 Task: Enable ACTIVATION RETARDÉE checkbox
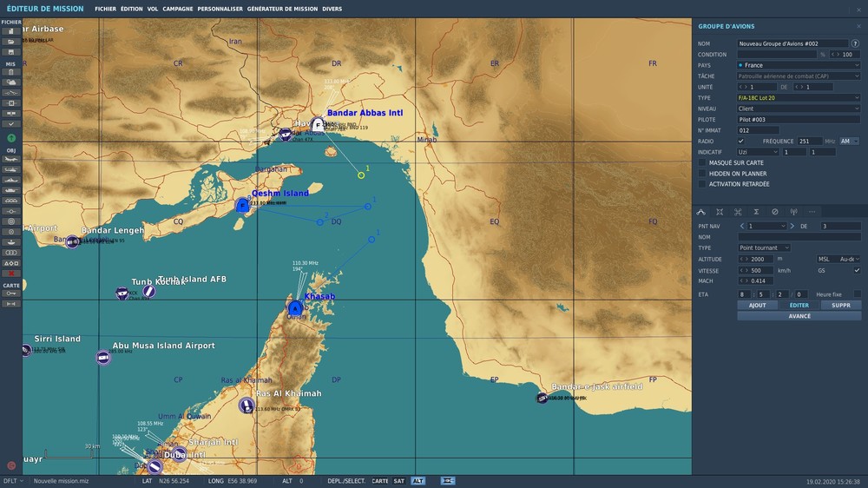702,184
